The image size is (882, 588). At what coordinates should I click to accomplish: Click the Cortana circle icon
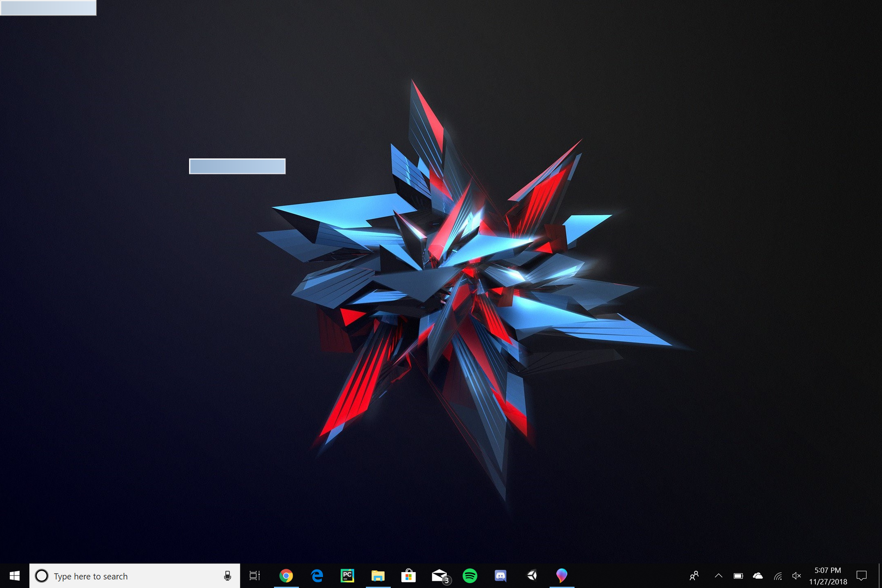(41, 576)
